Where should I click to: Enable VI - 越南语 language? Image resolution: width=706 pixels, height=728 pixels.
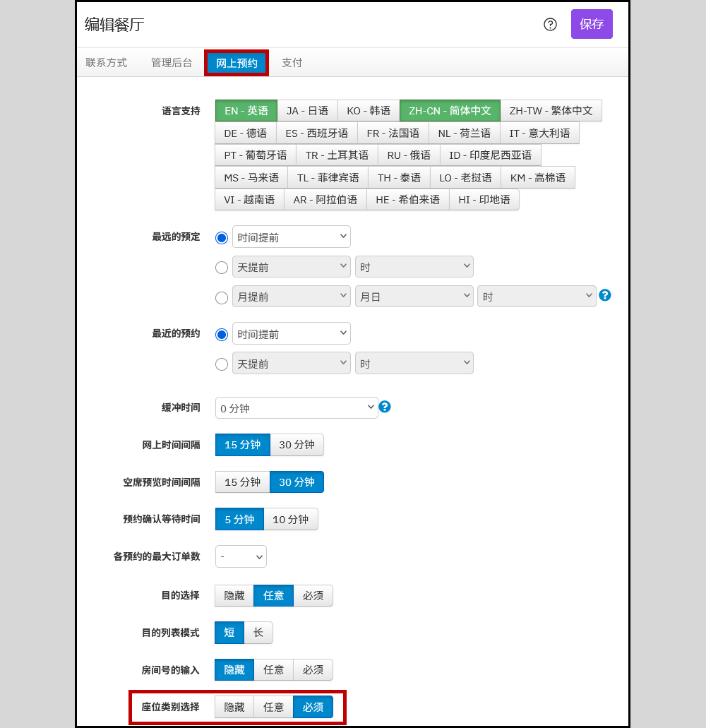click(x=249, y=200)
